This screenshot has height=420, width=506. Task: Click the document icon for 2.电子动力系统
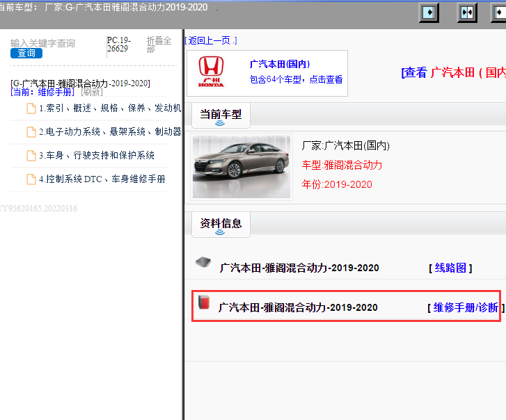(x=31, y=132)
